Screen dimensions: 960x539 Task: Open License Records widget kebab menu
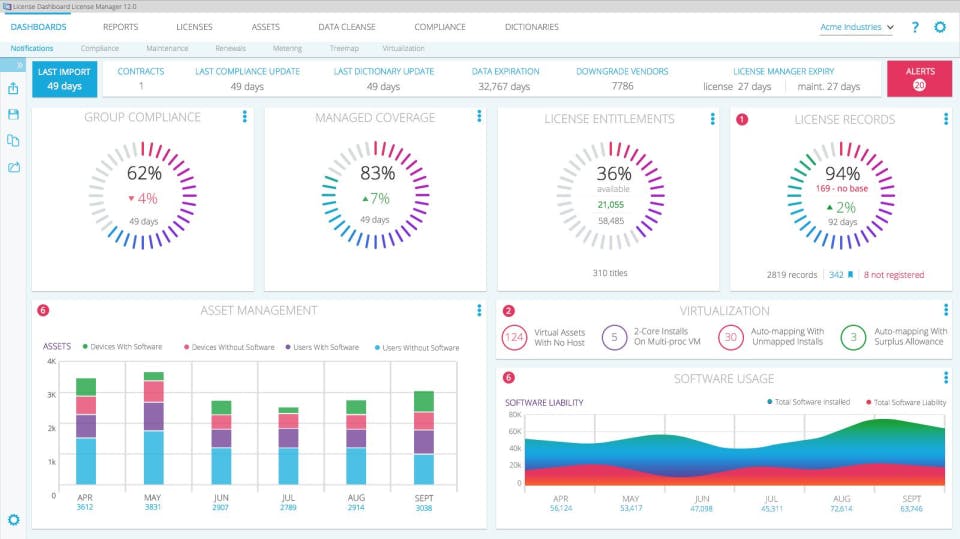pos(946,118)
